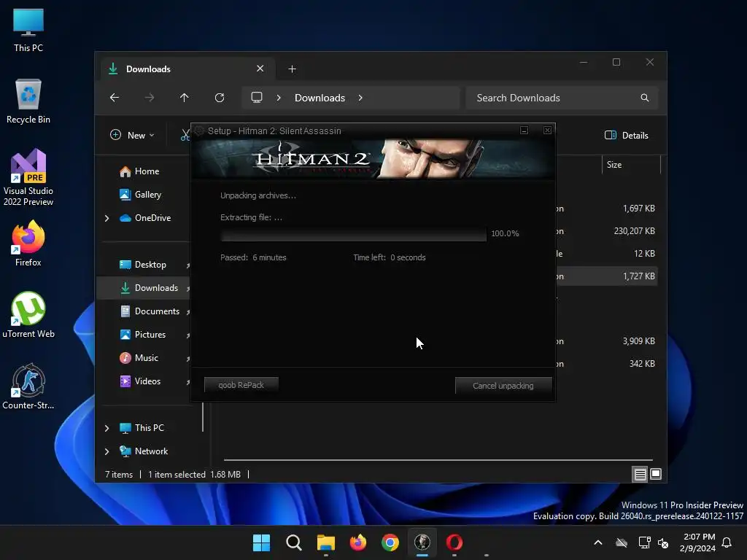Expand chevron before Downloads breadcrumb
The image size is (747, 560).
click(279, 98)
